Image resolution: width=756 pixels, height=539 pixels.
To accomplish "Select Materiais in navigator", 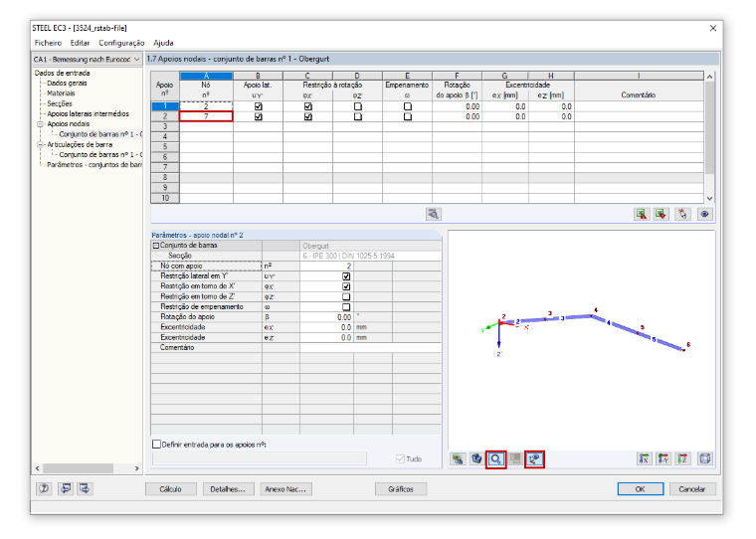I will [x=61, y=93].
